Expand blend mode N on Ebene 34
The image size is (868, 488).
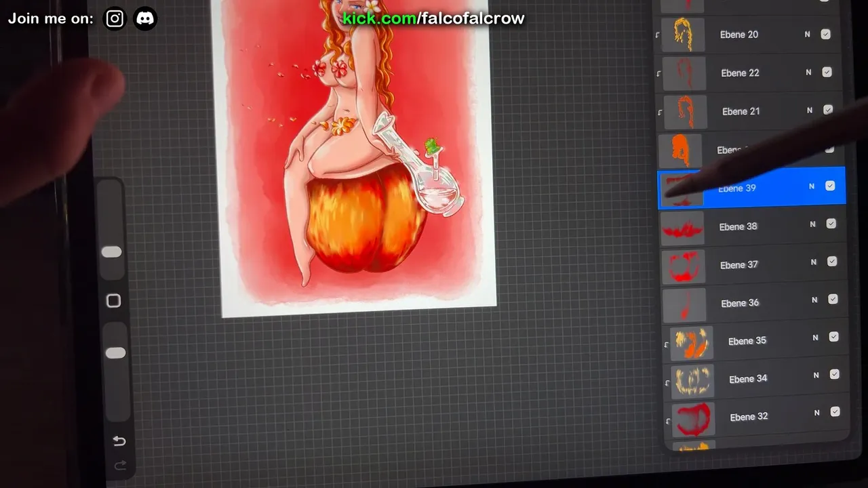816,375
